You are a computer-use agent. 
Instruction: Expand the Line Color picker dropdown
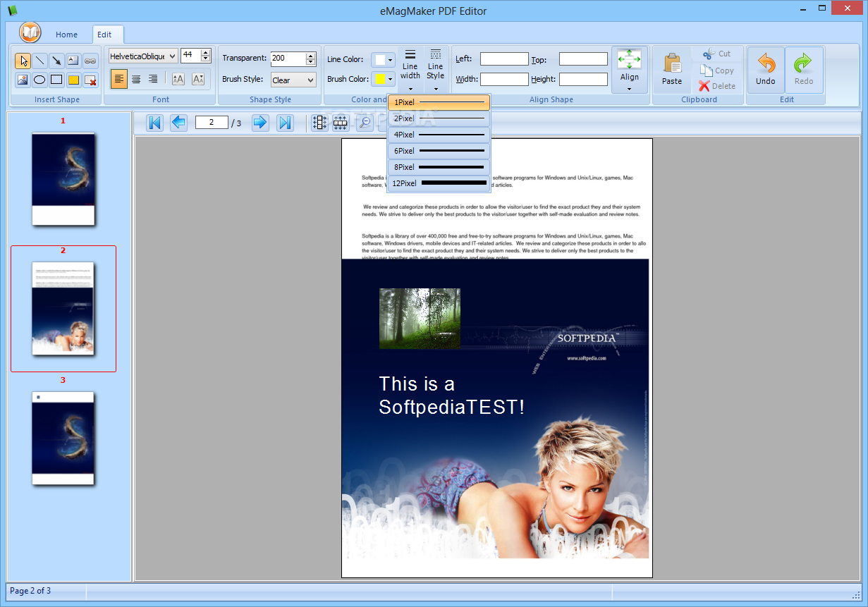pyautogui.click(x=391, y=60)
